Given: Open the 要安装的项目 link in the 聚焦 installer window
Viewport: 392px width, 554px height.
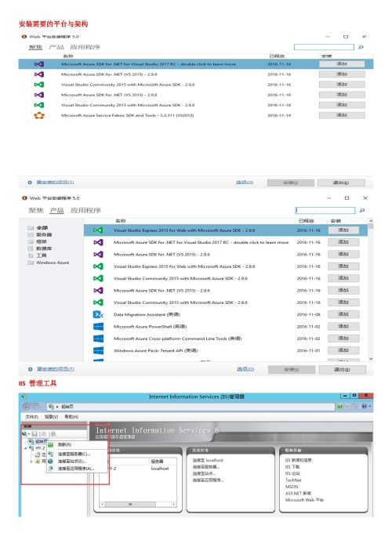Looking at the screenshot, I should tap(55, 183).
